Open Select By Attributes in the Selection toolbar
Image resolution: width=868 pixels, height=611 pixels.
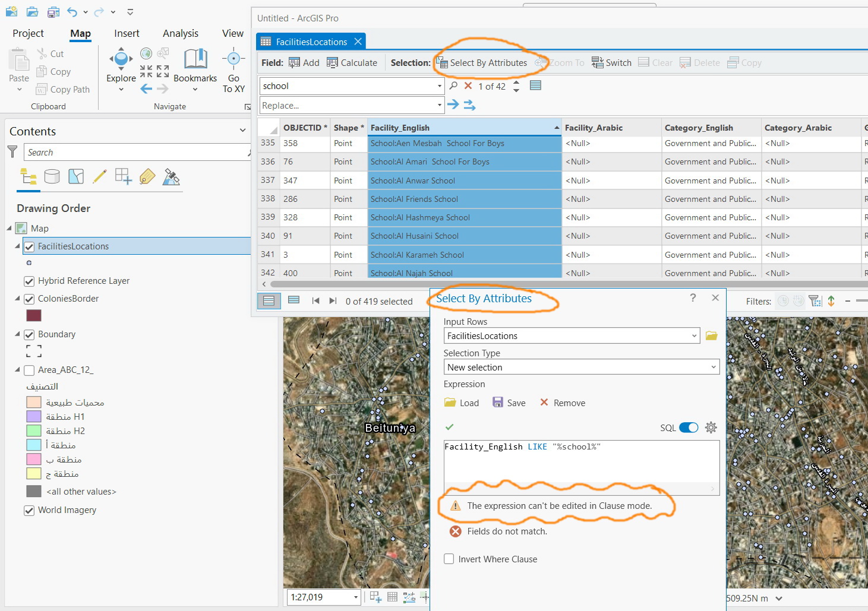(x=487, y=62)
